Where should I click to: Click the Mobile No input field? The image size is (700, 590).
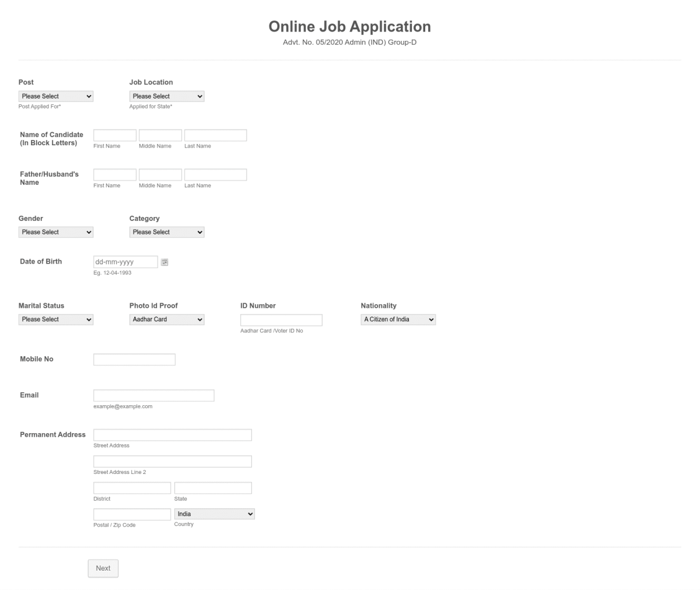point(134,359)
